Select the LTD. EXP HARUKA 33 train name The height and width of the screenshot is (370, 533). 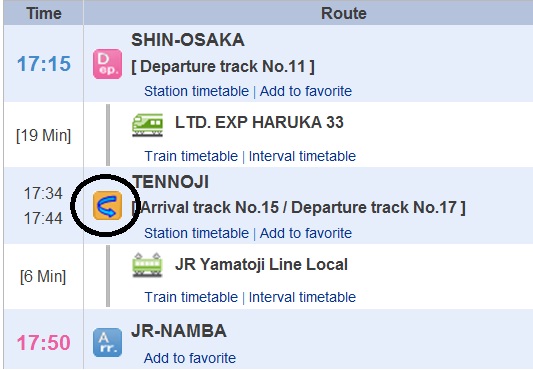click(259, 122)
